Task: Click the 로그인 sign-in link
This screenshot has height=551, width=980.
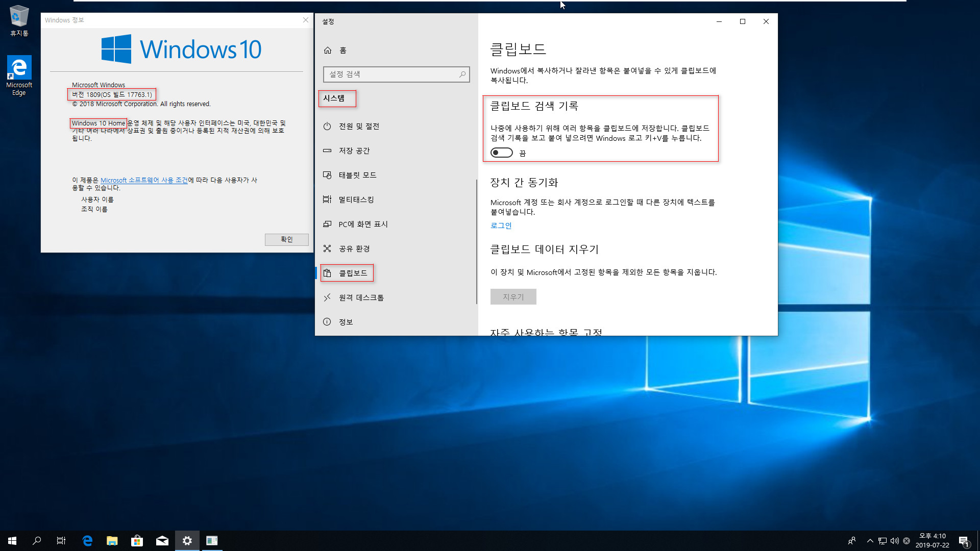Action: 501,226
